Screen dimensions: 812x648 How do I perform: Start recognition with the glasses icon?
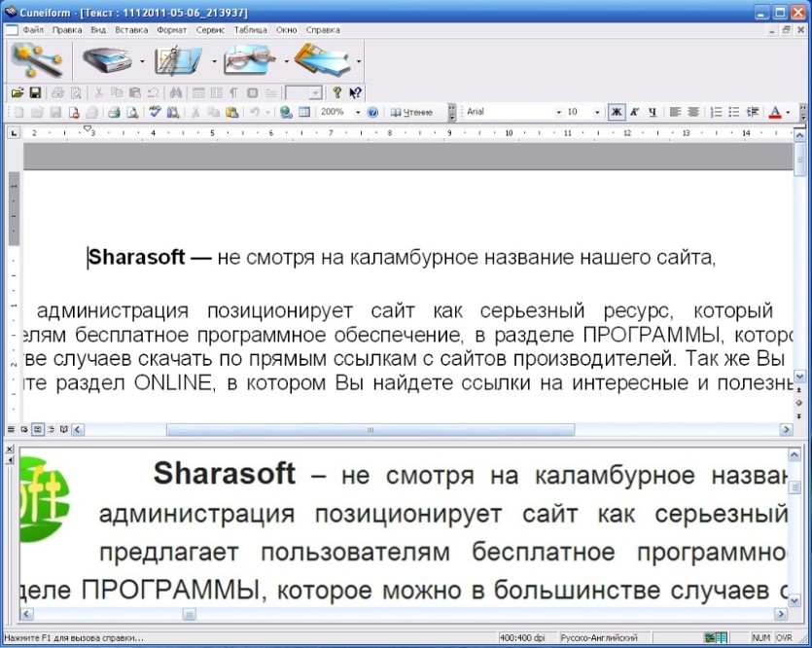click(249, 60)
